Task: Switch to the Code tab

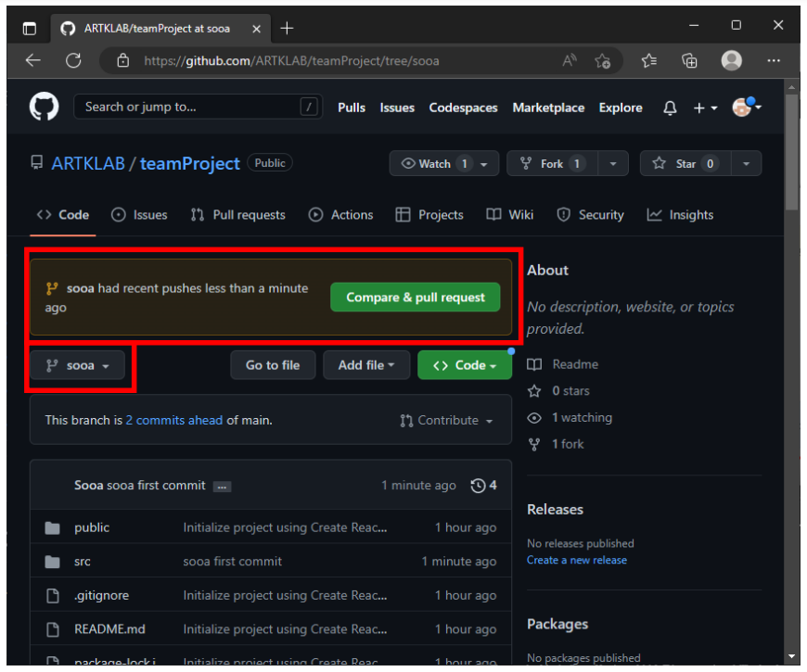Action: coord(63,215)
